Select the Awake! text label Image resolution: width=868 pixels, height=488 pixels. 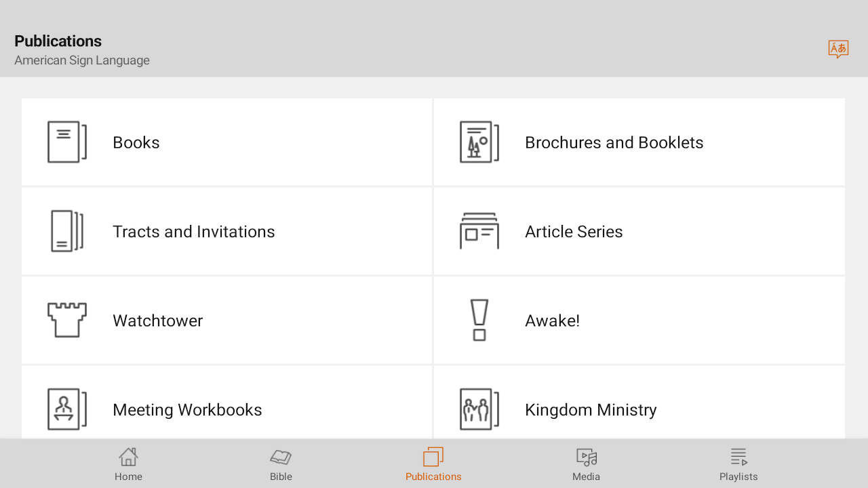coord(552,321)
